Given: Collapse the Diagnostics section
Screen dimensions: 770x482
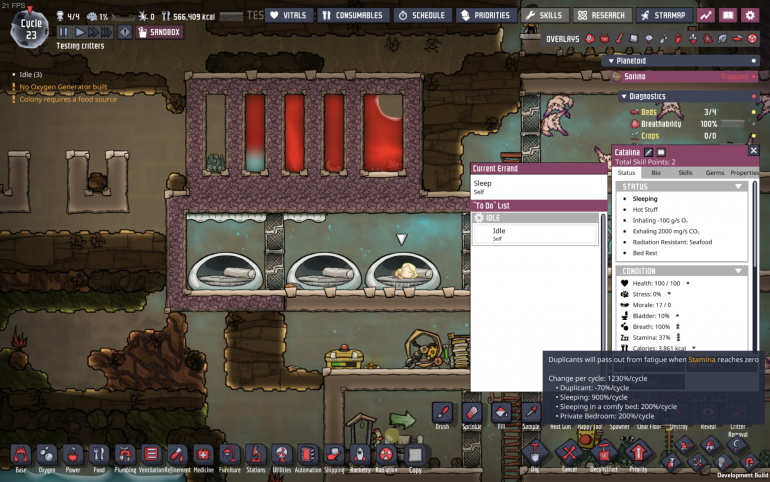Looking at the screenshot, I should pyautogui.click(x=624, y=97).
